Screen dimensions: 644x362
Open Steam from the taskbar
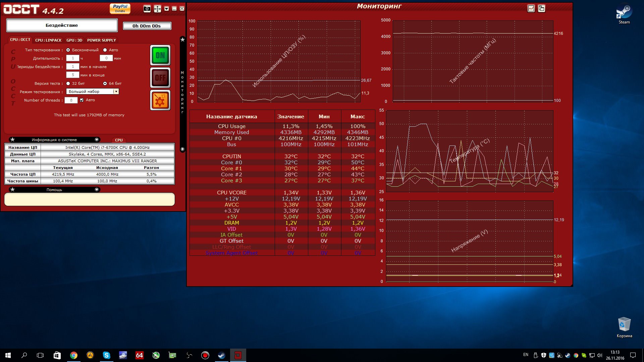[x=221, y=355]
